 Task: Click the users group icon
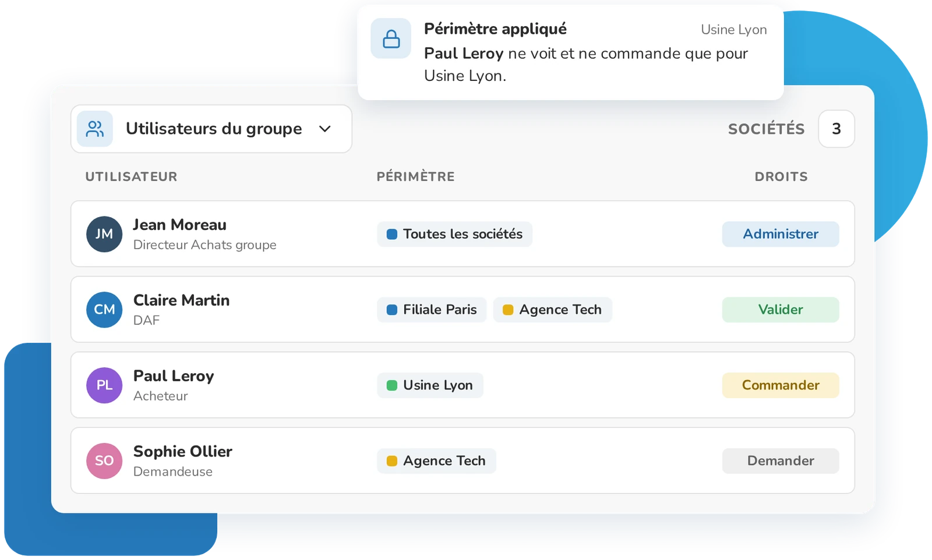(x=95, y=129)
